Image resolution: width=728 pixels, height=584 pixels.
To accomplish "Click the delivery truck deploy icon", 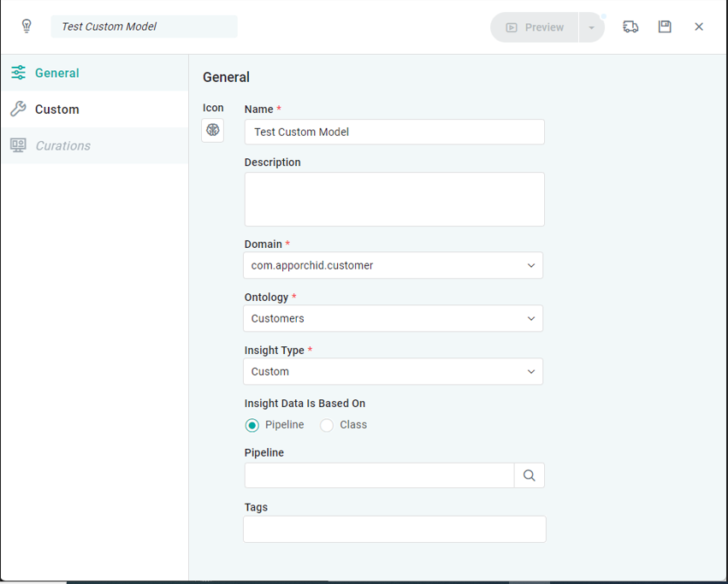I will (x=630, y=27).
